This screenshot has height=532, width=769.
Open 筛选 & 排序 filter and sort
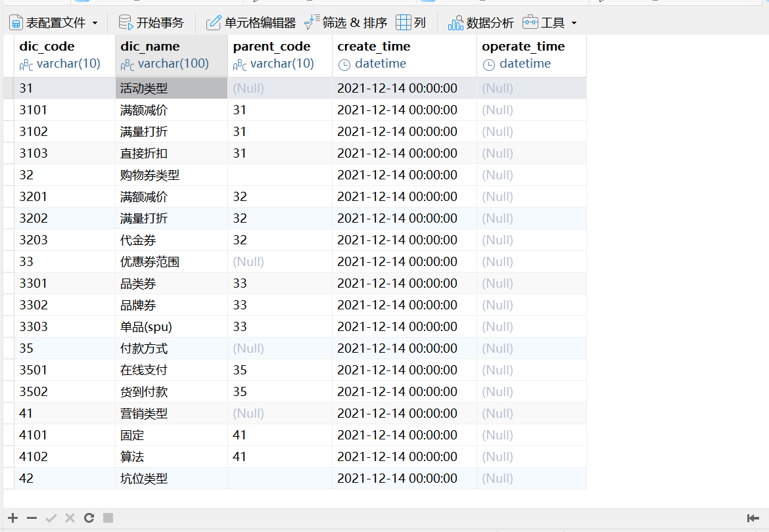pos(346,23)
